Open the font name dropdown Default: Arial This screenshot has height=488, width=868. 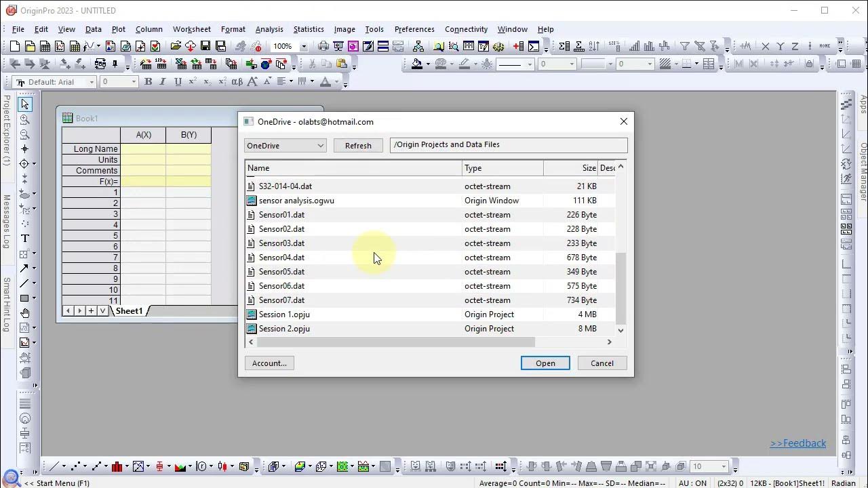pos(92,82)
